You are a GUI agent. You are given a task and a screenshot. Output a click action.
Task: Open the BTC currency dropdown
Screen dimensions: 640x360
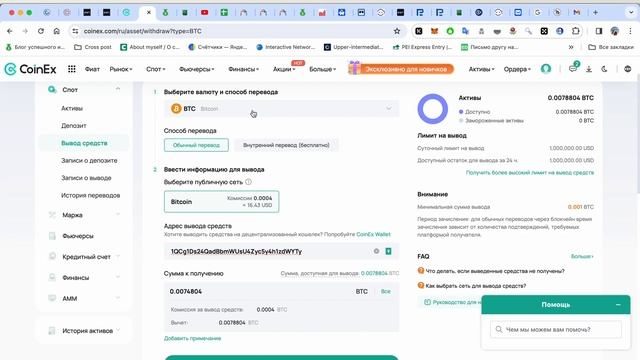282,109
